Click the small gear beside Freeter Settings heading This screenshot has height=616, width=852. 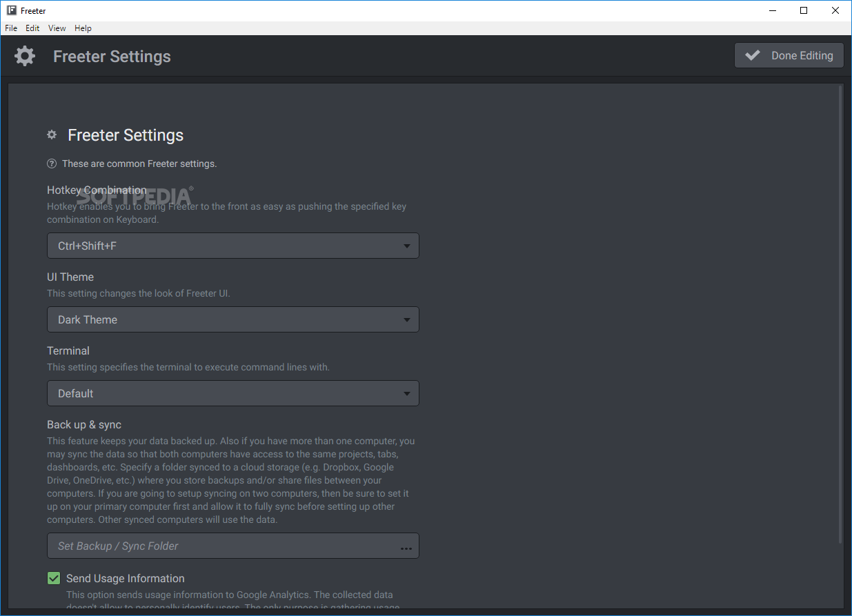52,135
